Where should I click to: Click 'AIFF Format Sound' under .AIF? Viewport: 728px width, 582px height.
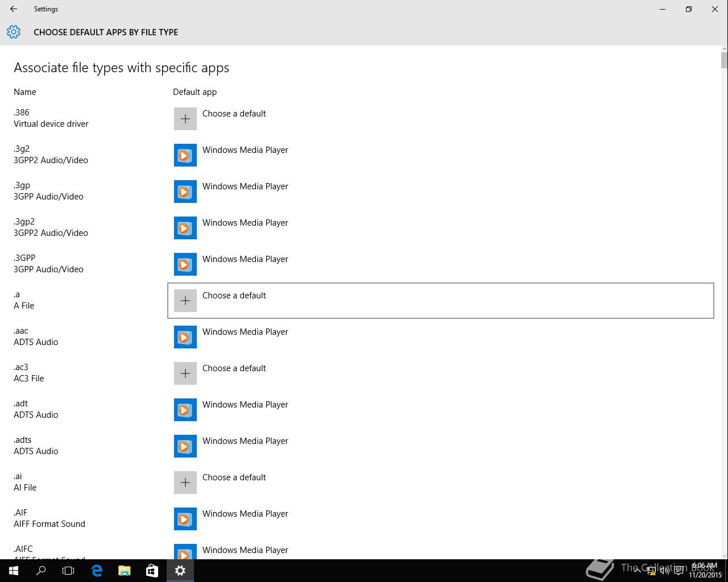49,524
